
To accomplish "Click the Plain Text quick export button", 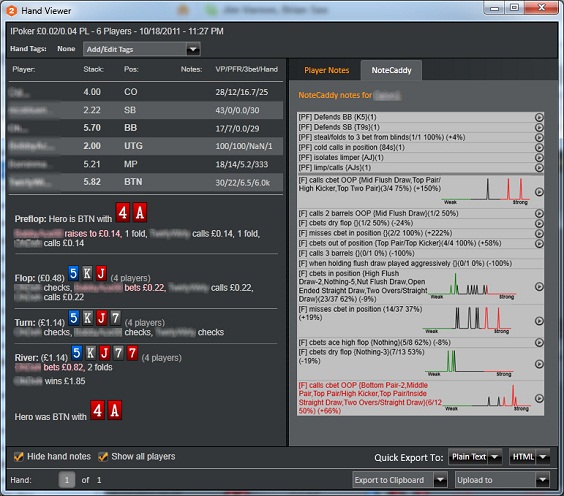I will (468, 457).
